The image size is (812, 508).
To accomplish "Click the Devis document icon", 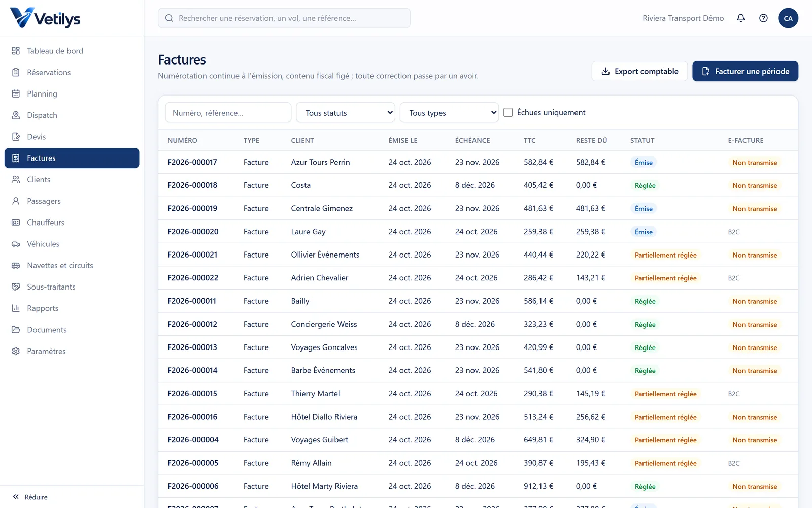I will [x=16, y=137].
